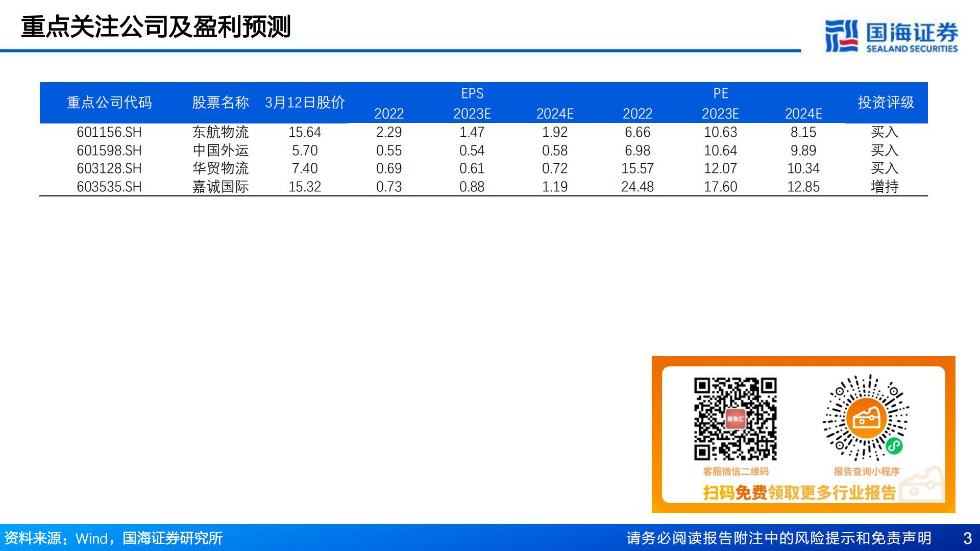Click 2023E EPS value 0.88
This screenshot has width=980, height=551.
pos(472,187)
